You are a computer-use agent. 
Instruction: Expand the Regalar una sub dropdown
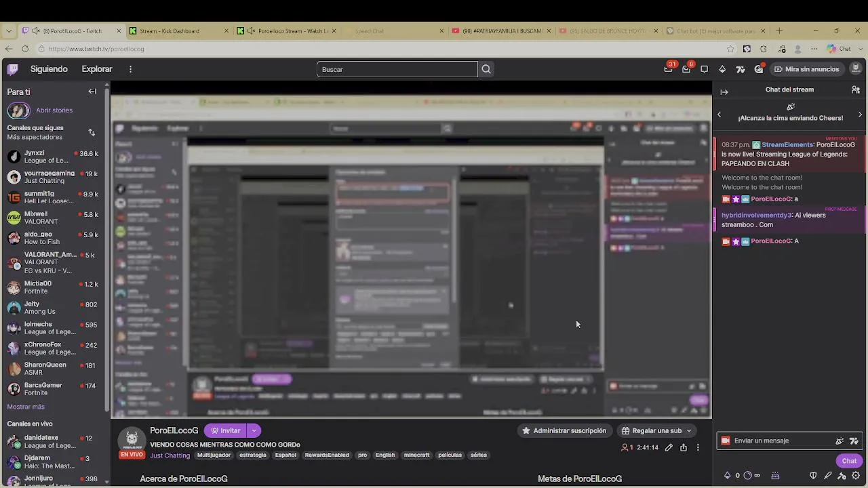[x=689, y=430]
